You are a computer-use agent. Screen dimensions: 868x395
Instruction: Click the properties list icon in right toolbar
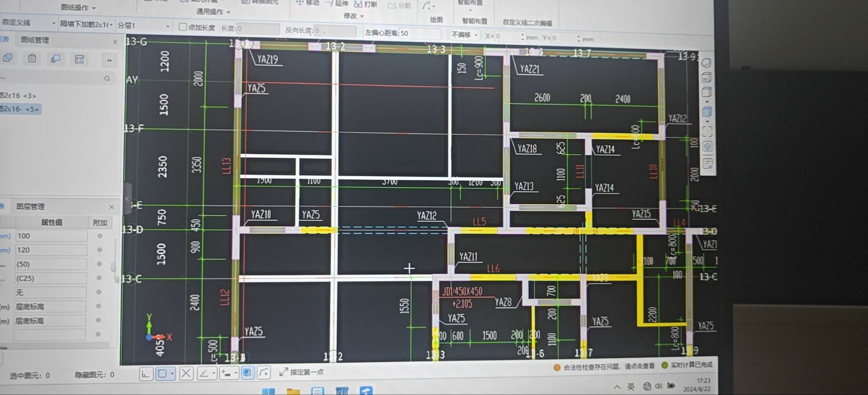(708, 163)
